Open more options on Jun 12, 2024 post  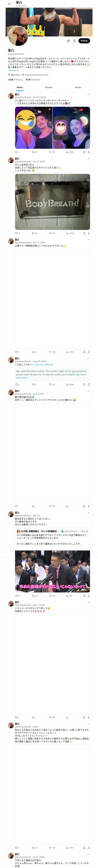point(89,240)
